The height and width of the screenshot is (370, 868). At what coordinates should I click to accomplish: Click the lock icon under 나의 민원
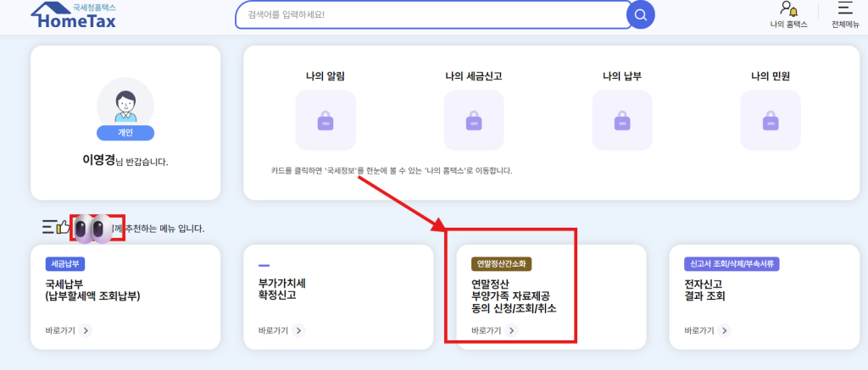click(771, 121)
